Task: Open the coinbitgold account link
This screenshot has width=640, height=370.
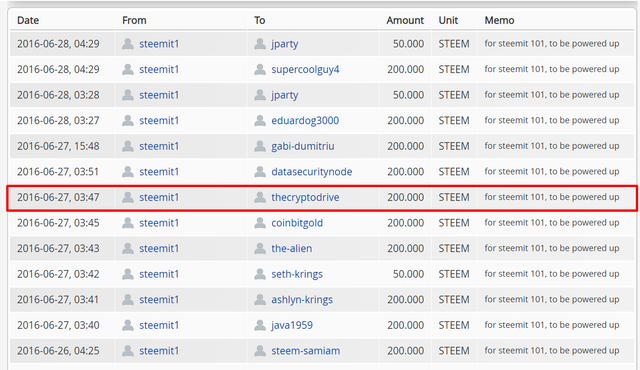Action: [297, 223]
